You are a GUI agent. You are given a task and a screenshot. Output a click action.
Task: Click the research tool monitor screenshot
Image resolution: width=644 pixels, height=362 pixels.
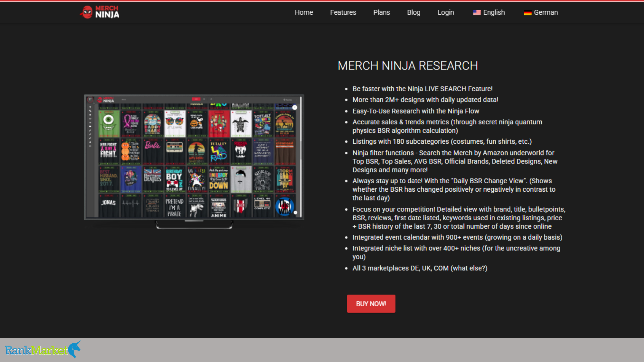click(x=194, y=161)
